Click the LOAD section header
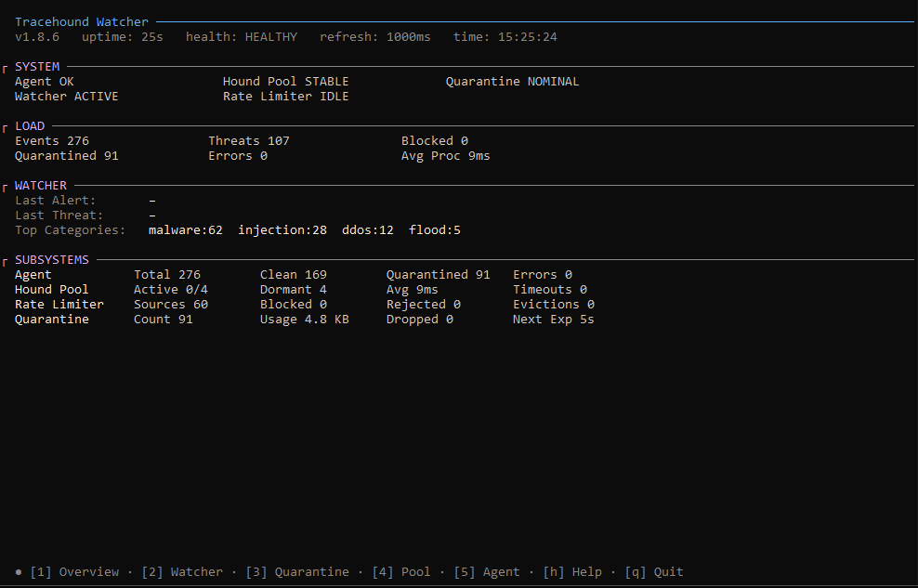The height and width of the screenshot is (588, 918). click(x=30, y=125)
